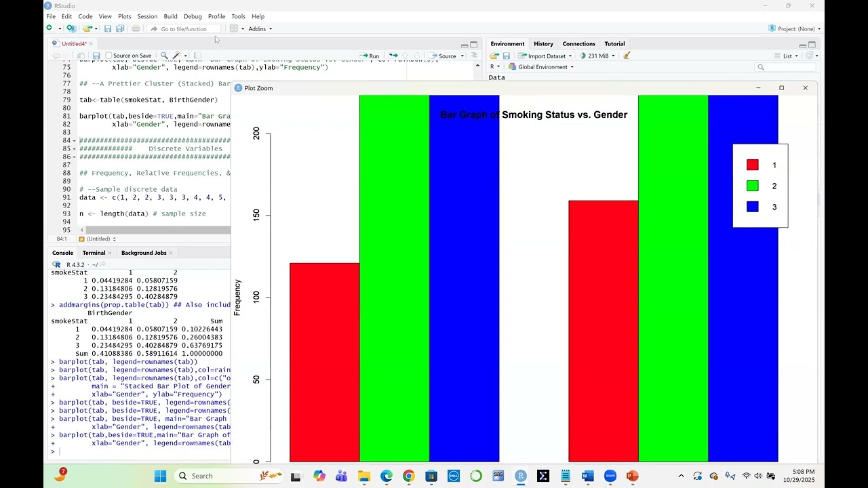The height and width of the screenshot is (488, 868).
Task: Open the R language selector dropdown
Action: pos(495,66)
